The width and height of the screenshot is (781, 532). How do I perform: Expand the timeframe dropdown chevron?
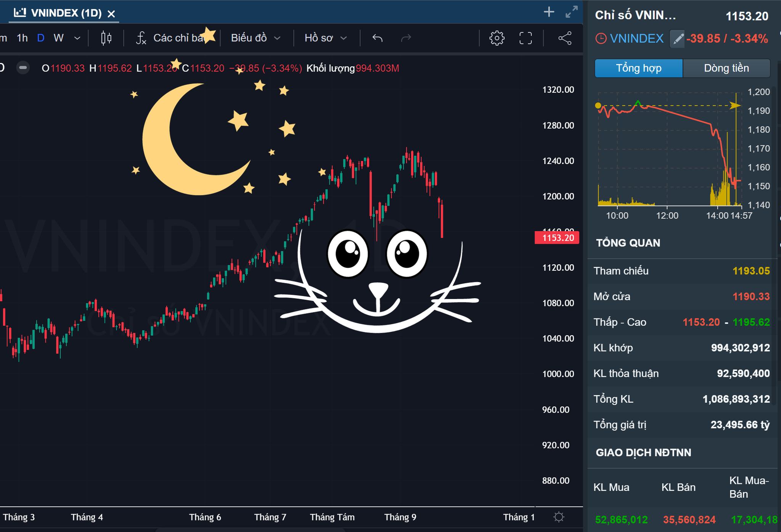point(77,38)
